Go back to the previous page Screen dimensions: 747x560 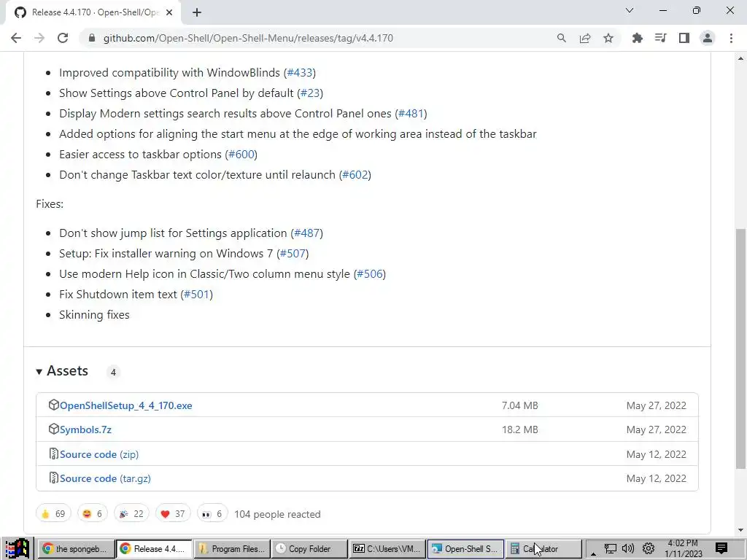click(16, 38)
